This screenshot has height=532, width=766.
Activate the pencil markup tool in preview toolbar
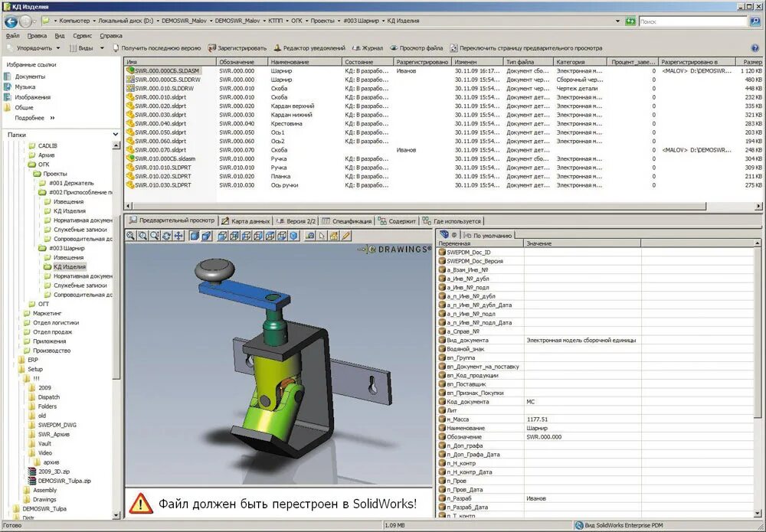[346, 236]
